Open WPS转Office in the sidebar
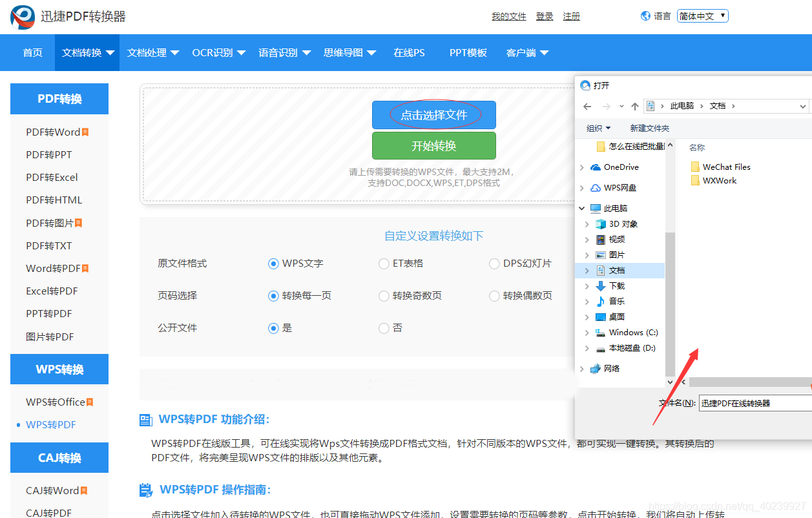Image resolution: width=812 pixels, height=518 pixels. (x=56, y=402)
